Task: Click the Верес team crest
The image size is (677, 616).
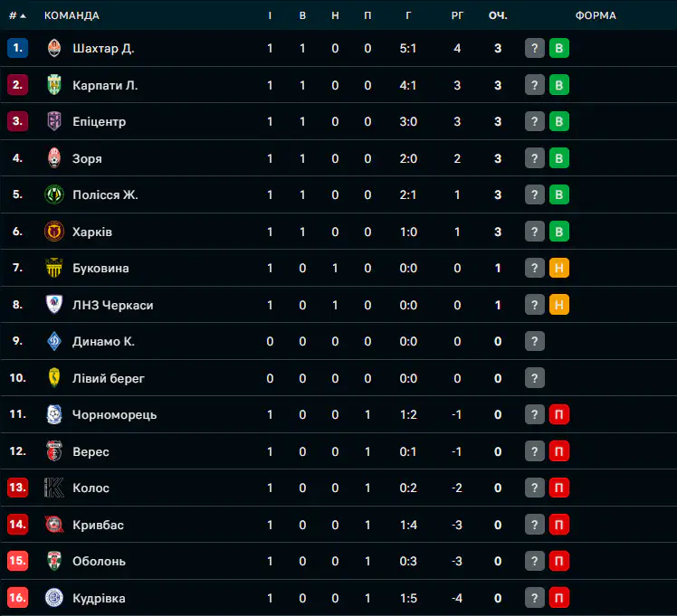Action: point(54,451)
